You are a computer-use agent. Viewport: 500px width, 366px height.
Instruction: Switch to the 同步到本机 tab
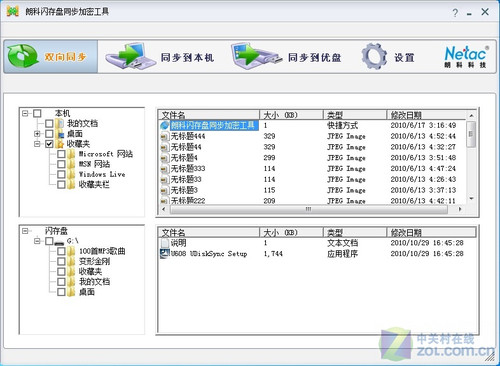coord(160,56)
